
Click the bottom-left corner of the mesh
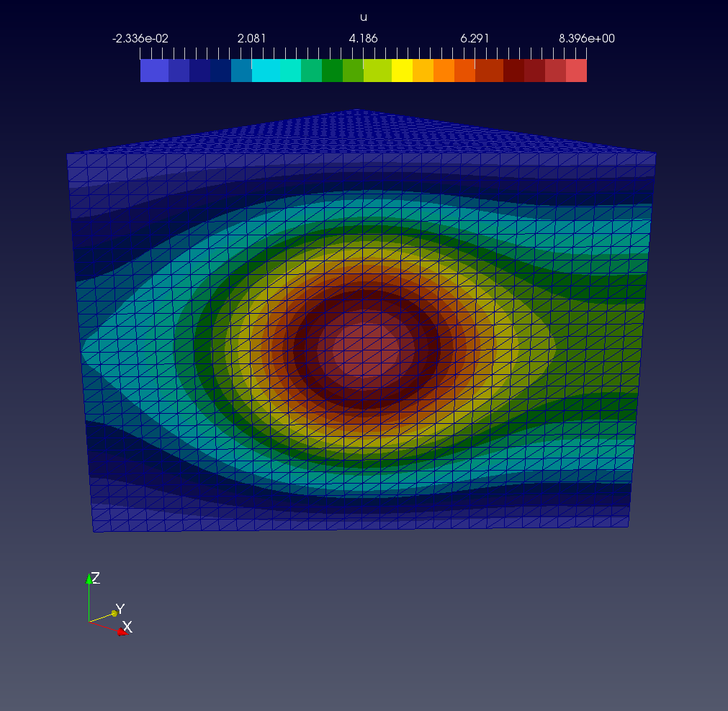tap(94, 531)
